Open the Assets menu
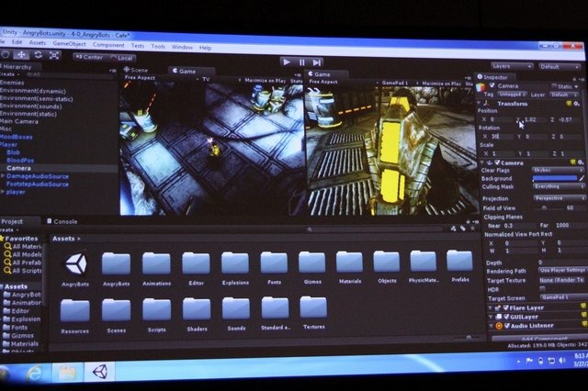Image resolution: width=588 pixels, height=391 pixels. point(38,43)
